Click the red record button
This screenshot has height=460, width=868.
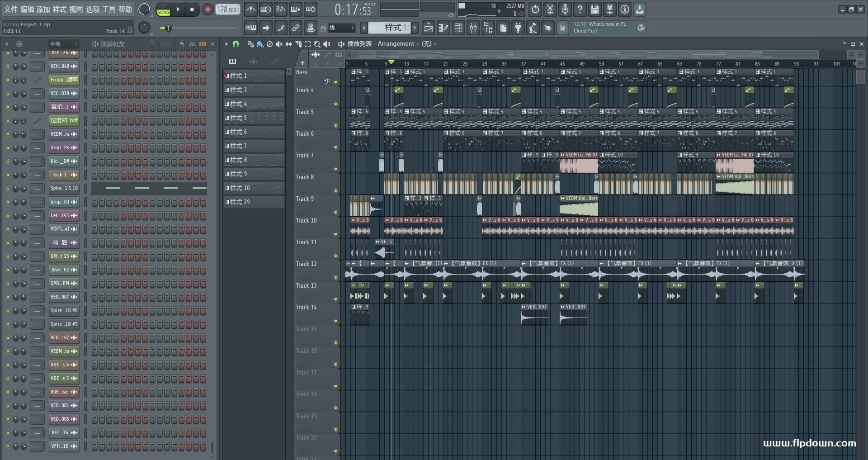coord(208,9)
